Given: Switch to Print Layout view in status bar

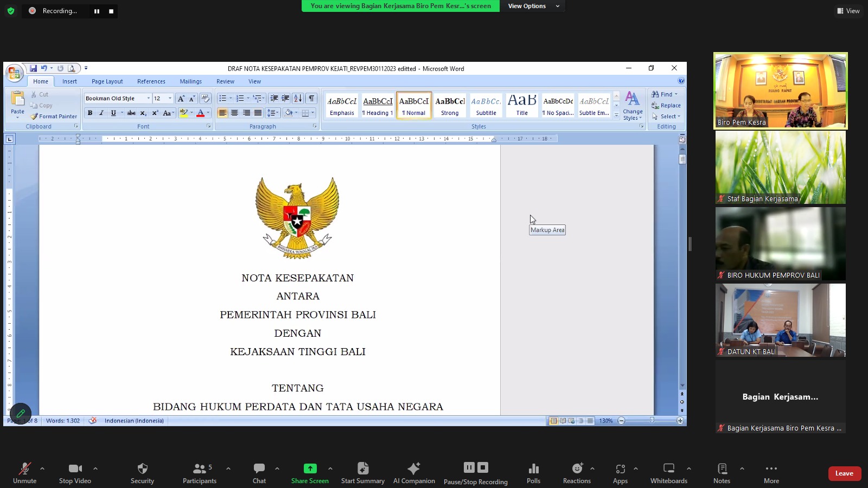Looking at the screenshot, I should click(x=553, y=421).
